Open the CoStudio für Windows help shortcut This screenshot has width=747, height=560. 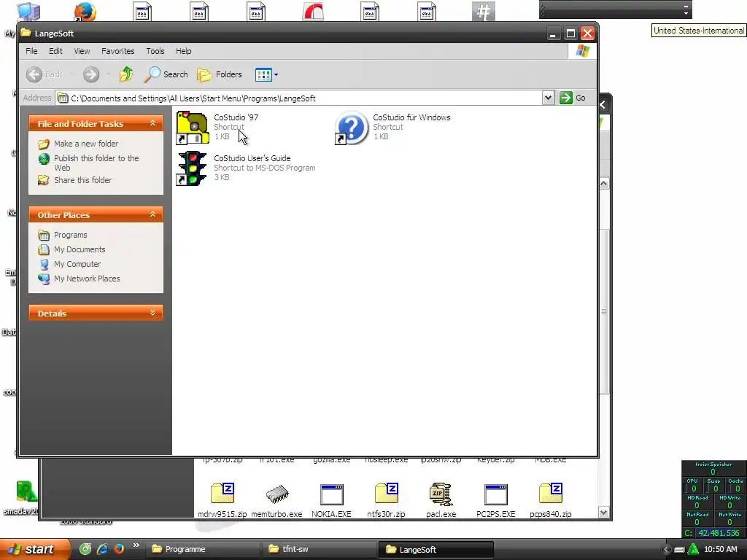tap(352, 128)
